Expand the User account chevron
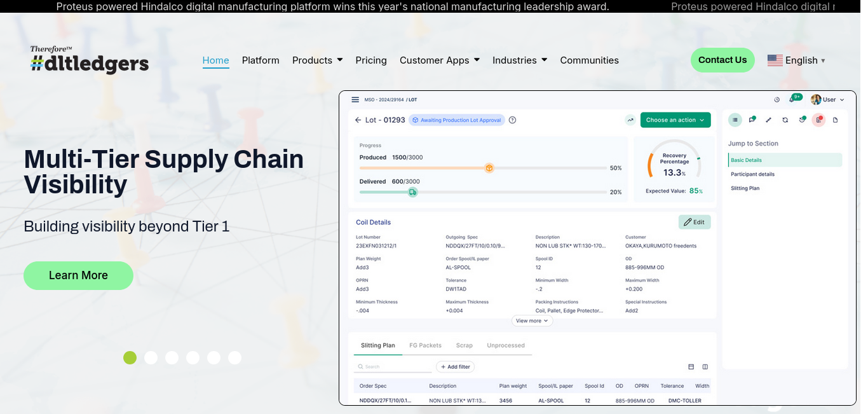The image size is (868, 414). pyautogui.click(x=842, y=100)
